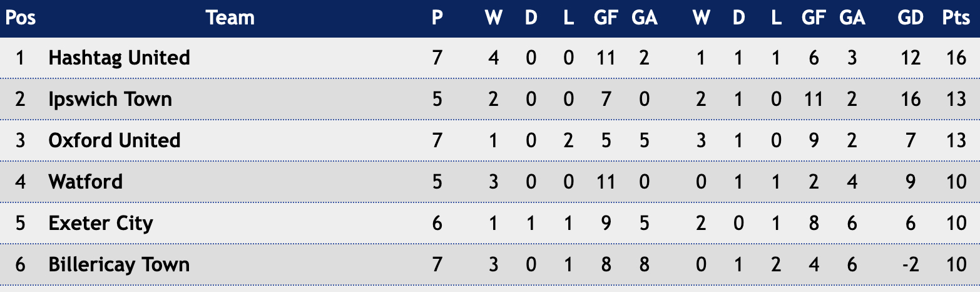Open the Ipswich Town team entry
The width and height of the screenshot is (980, 292).
(110, 99)
